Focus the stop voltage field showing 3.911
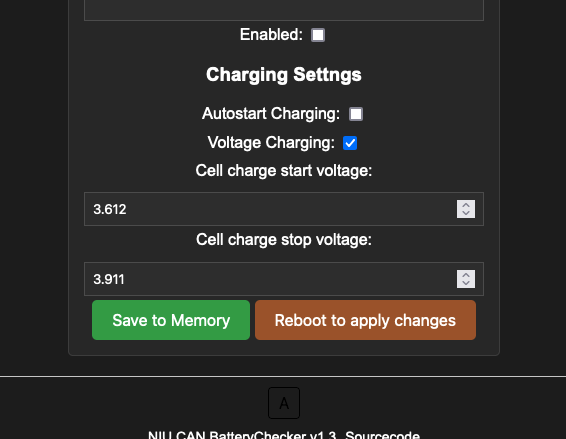 click(x=284, y=279)
